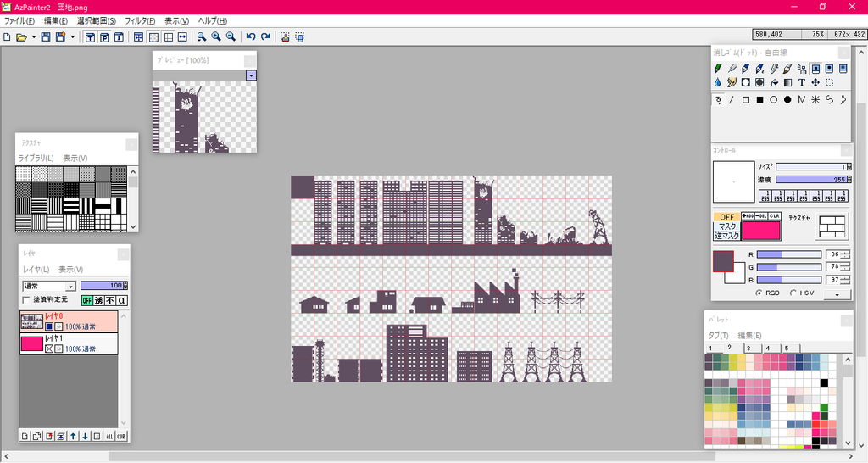Toggle the 透 layer lock button
The width and height of the screenshot is (868, 463).
(x=98, y=300)
